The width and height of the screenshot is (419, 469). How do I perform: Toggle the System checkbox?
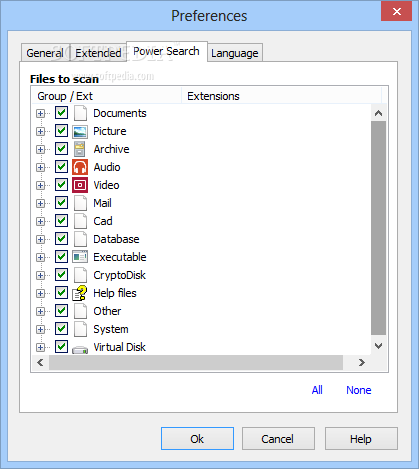[x=61, y=329]
